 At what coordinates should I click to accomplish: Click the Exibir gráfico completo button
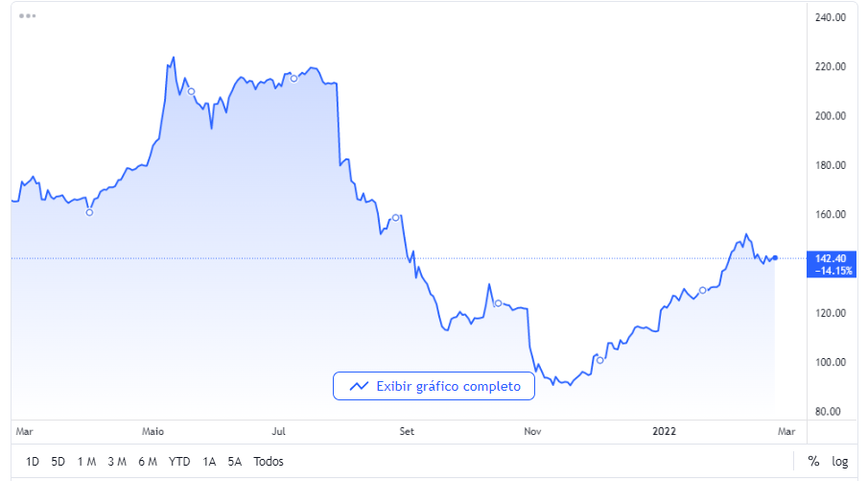(434, 386)
